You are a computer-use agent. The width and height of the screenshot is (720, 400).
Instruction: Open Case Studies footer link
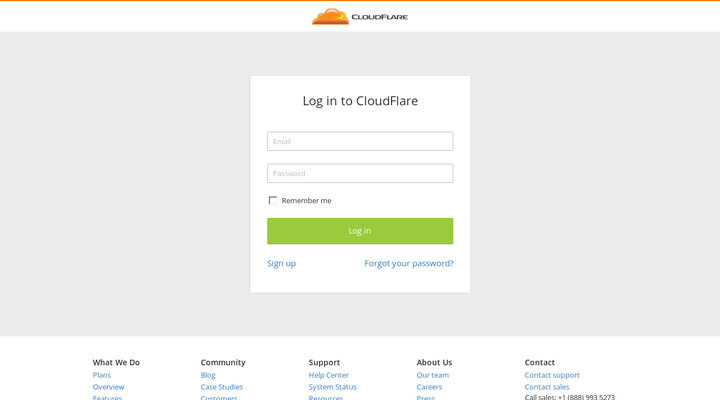pyautogui.click(x=222, y=387)
